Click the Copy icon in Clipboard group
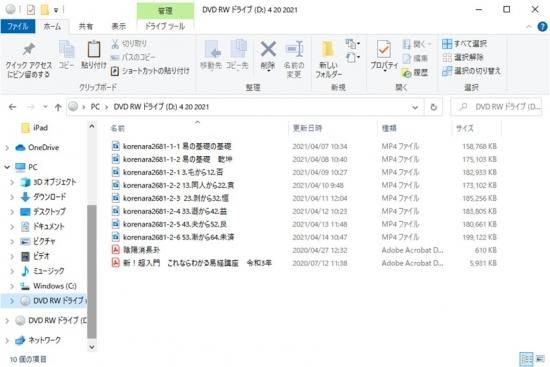Image resolution: width=550 pixels, height=367 pixels. coord(67,49)
